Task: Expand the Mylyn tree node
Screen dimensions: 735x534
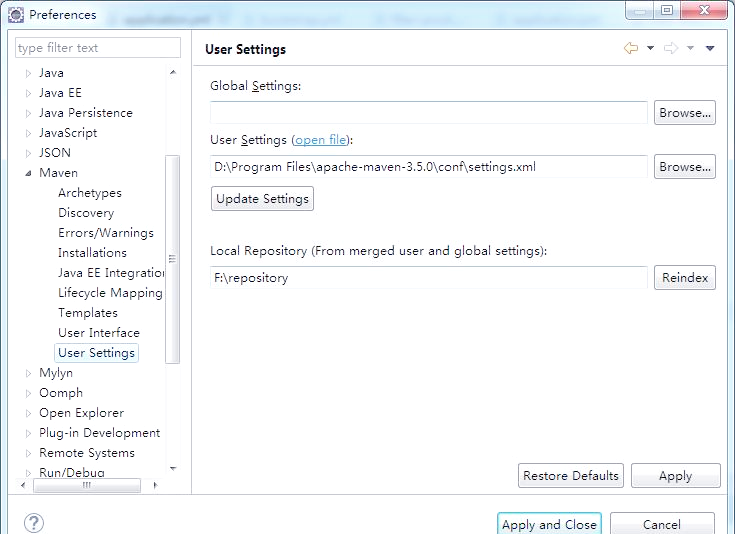Action: [28, 373]
